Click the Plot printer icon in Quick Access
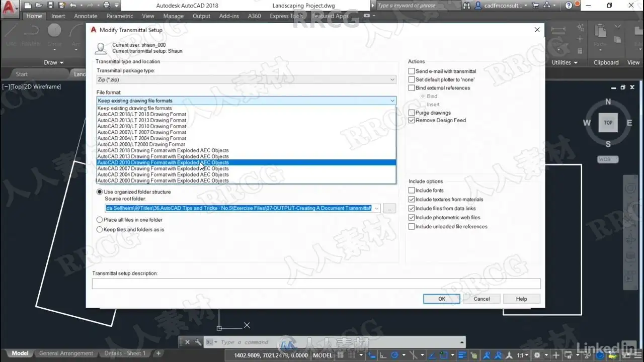 pos(107,6)
